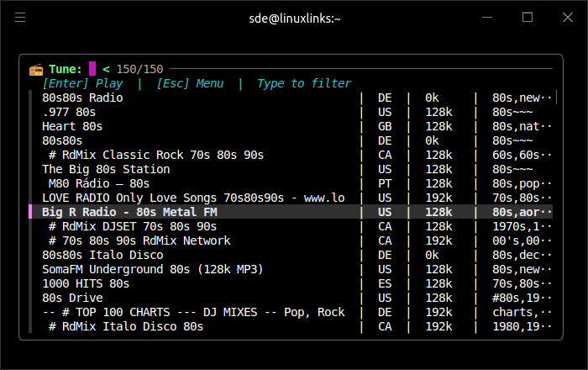Viewport: 588px width, 370px height.
Task: Click the [Enter] Play hint
Action: point(82,83)
